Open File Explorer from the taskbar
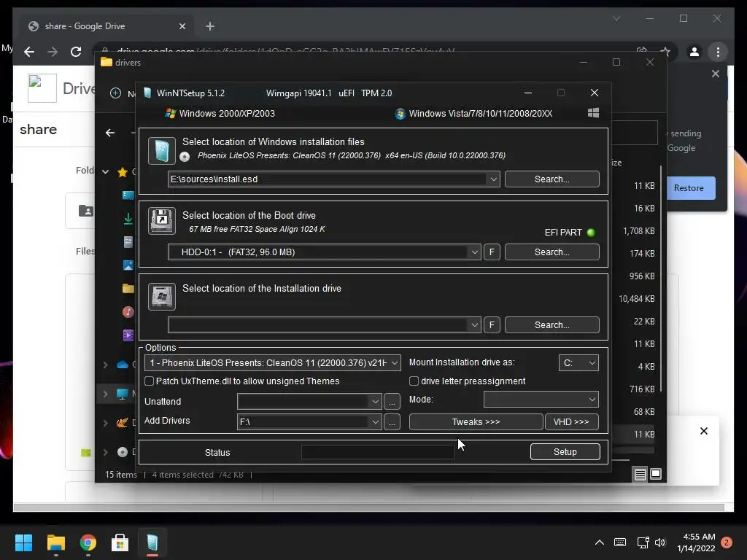 (55, 542)
